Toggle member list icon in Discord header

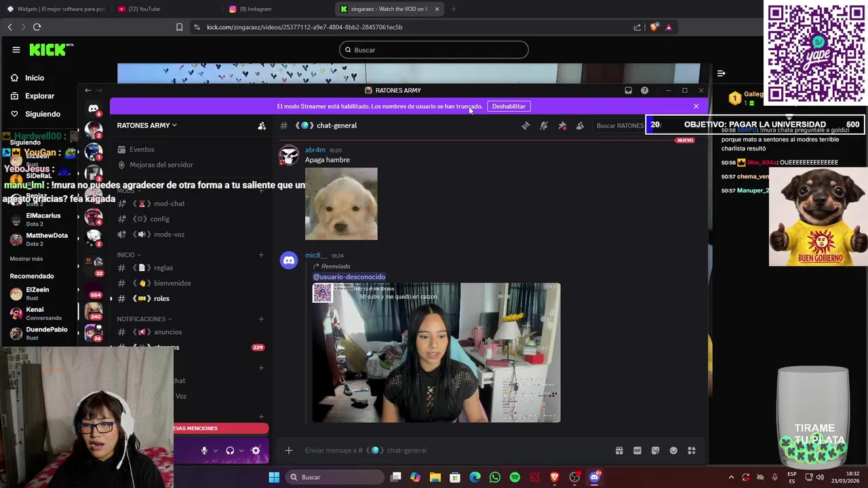[x=580, y=125]
